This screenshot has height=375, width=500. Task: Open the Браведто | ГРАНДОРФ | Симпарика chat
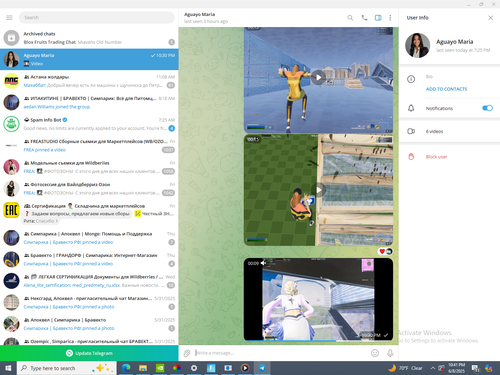pos(89,259)
